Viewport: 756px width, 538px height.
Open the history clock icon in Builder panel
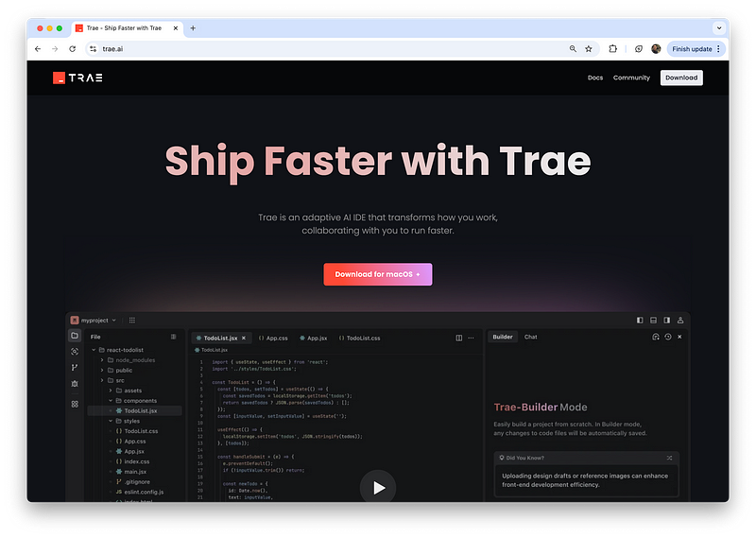(668, 337)
